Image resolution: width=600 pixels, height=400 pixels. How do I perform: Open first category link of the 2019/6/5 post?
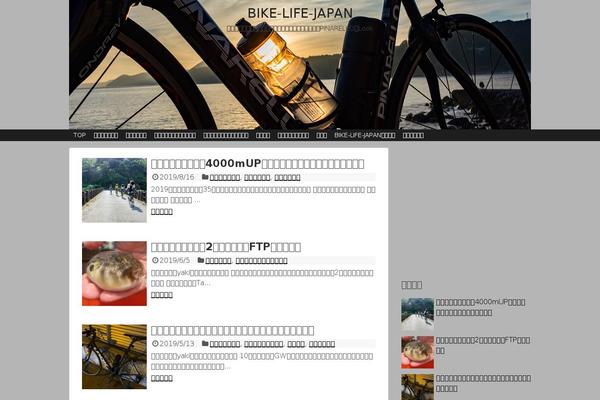(218, 261)
